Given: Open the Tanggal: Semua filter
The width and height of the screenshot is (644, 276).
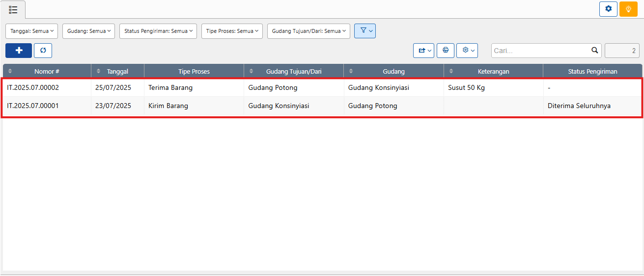Looking at the screenshot, I should tap(32, 31).
